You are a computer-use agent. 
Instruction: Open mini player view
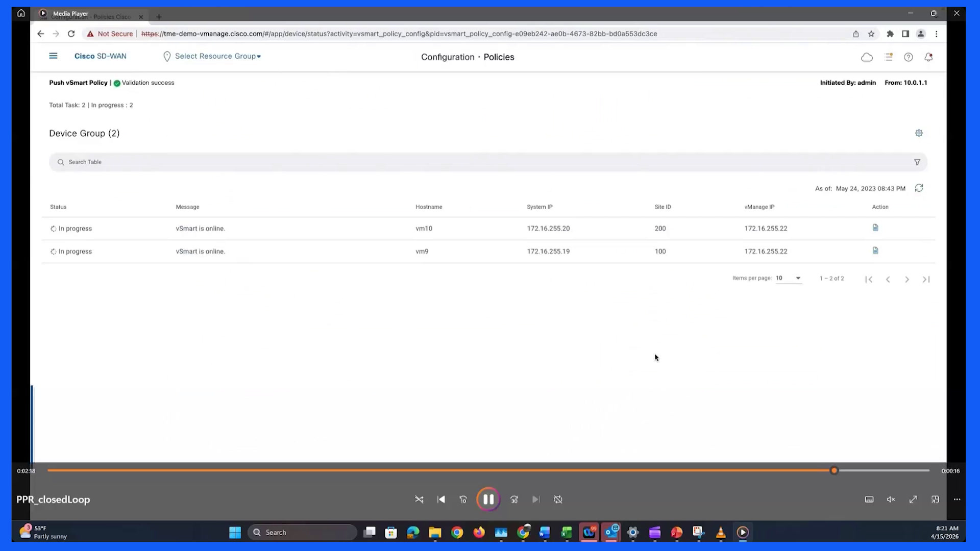coord(935,499)
